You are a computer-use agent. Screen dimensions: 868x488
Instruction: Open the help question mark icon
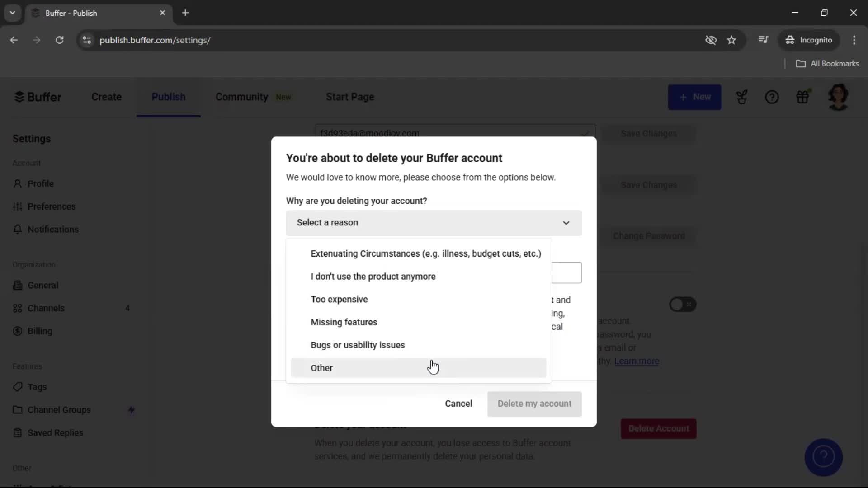(772, 97)
